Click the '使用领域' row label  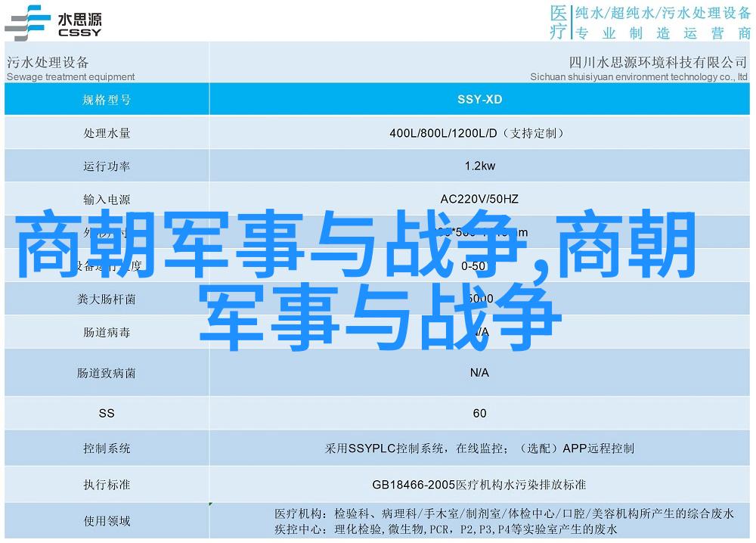[x=107, y=521]
